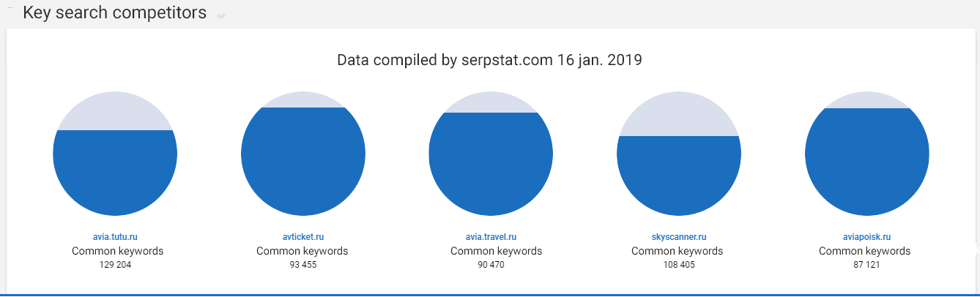Open the skyscanner.ru competitor link

(x=679, y=237)
